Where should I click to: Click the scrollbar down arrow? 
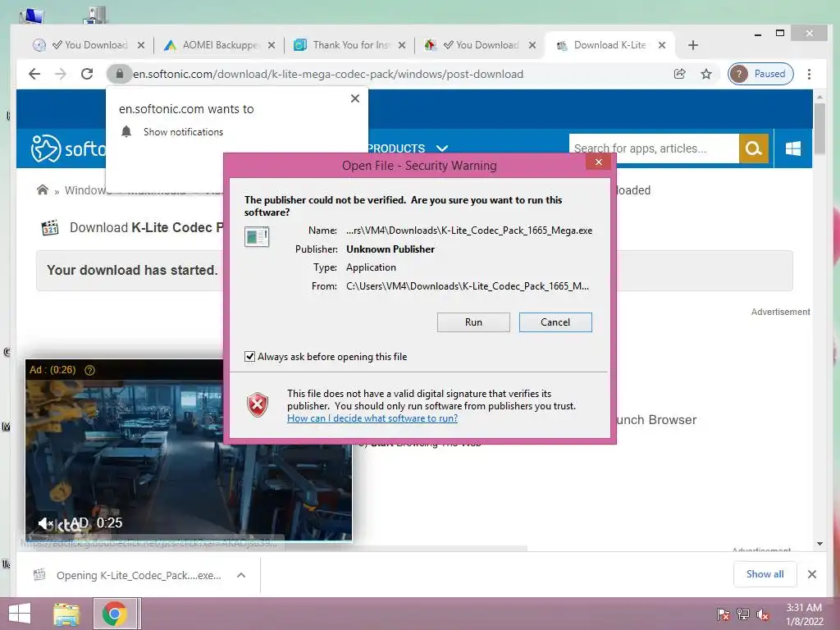pos(819,544)
